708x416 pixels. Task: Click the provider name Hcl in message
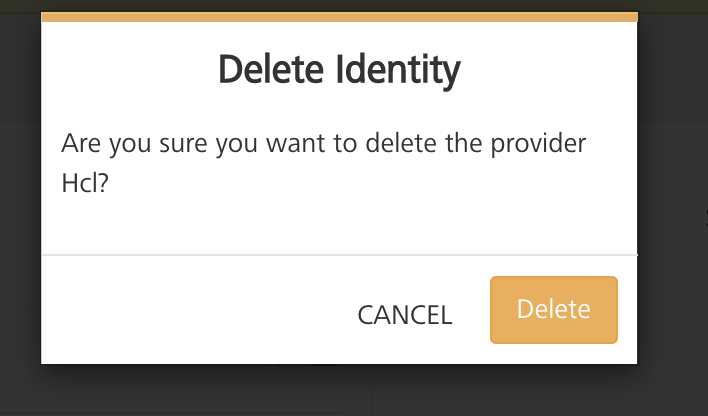(78, 187)
